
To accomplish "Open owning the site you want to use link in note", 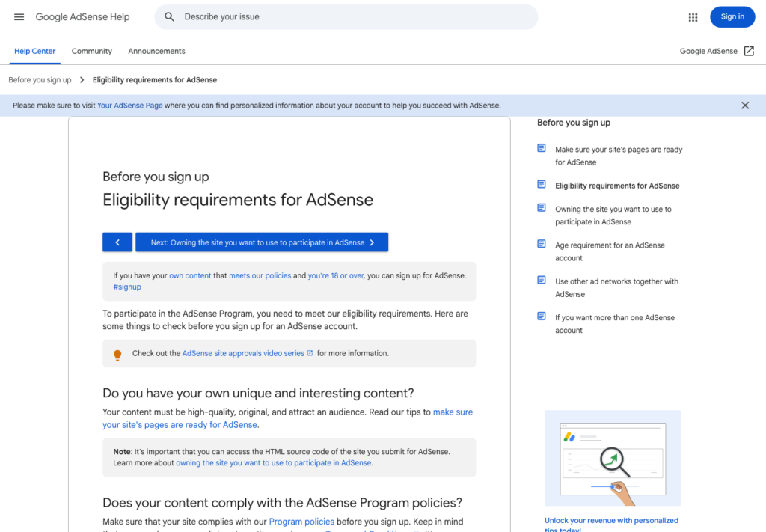I will pos(274,462).
